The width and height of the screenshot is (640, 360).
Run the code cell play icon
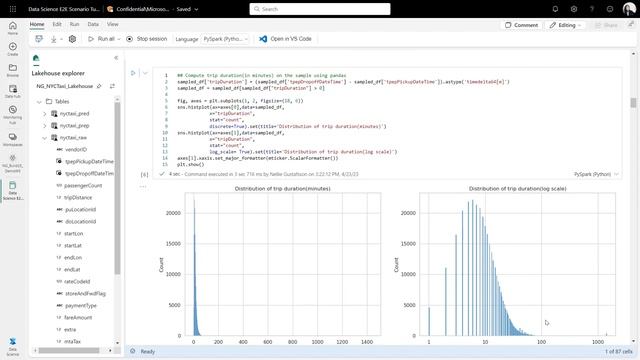coord(133,73)
